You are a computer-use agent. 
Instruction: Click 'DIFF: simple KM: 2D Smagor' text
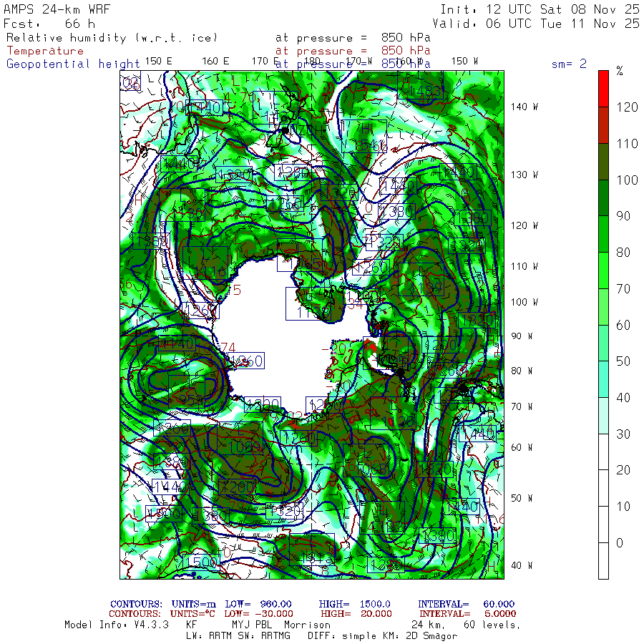click(382, 636)
